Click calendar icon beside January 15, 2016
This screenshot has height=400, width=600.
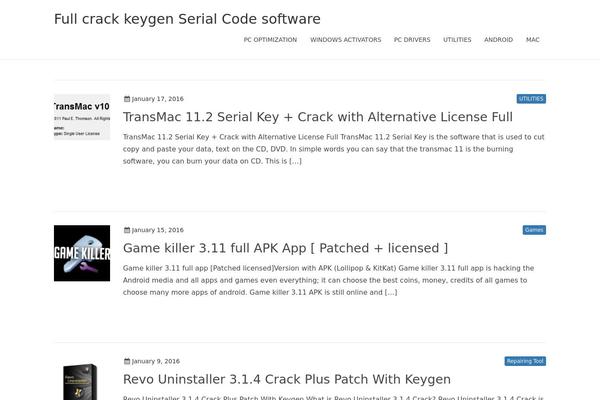(127, 230)
